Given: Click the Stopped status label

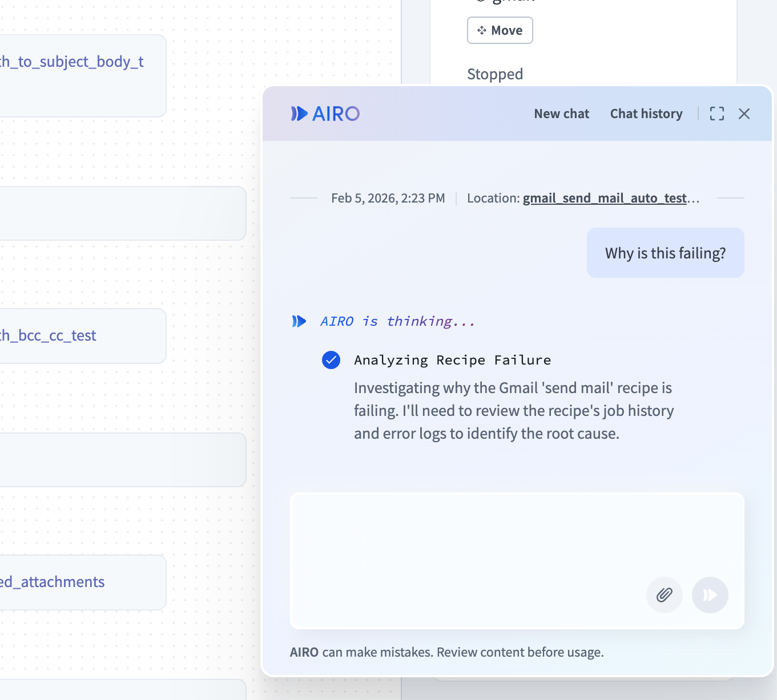Looking at the screenshot, I should click(x=495, y=74).
